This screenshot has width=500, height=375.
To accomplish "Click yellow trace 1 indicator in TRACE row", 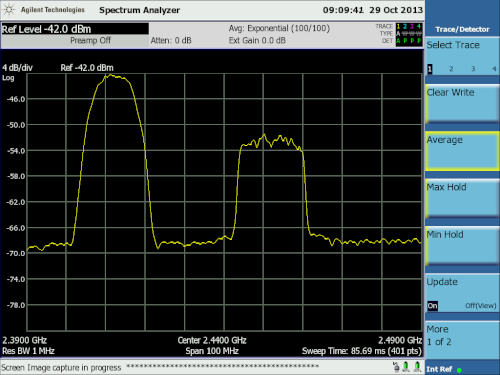I will (398, 26).
